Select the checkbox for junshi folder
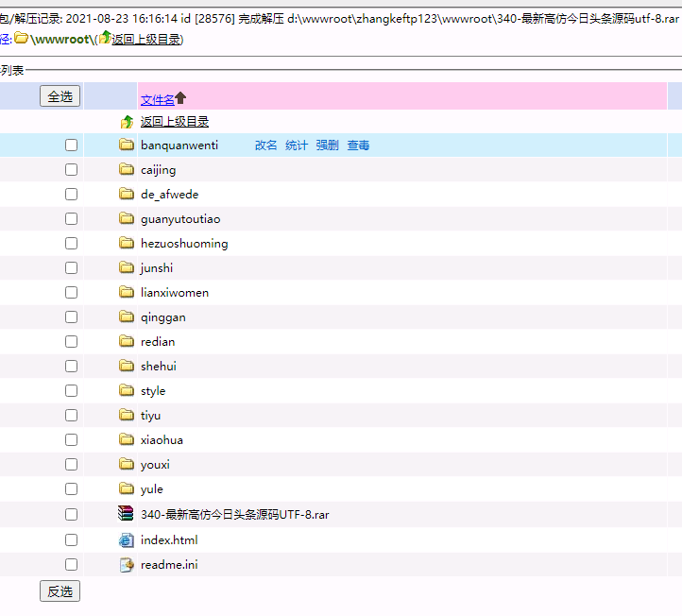The image size is (682, 616). point(71,268)
